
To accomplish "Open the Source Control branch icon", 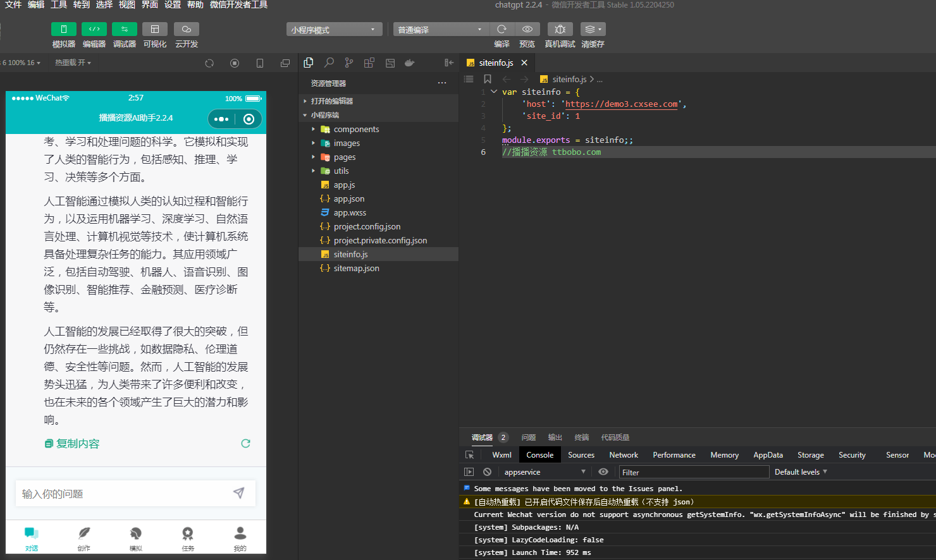I will pyautogui.click(x=349, y=63).
